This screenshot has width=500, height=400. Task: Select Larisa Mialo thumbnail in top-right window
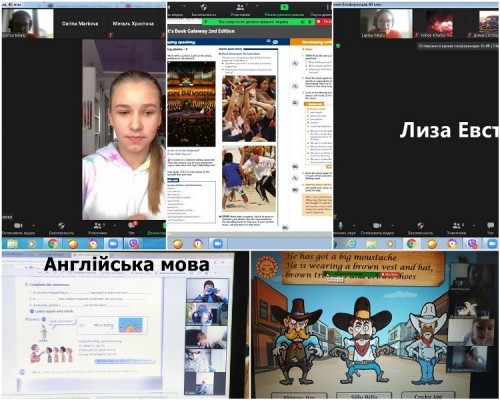[386, 23]
